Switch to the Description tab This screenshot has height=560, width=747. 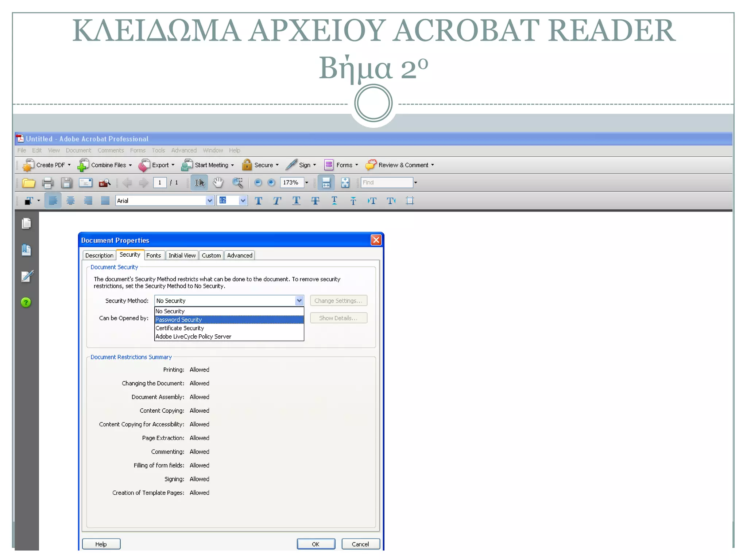[99, 256]
